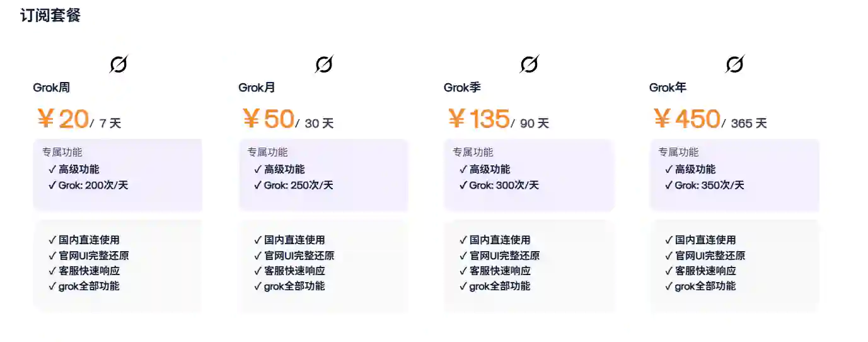Click the Grok logo above Grok季 plan
868x342 pixels.
[x=529, y=64]
